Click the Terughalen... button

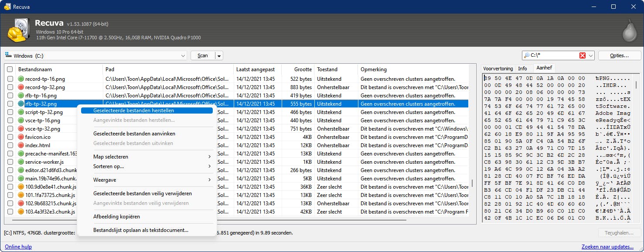coord(619,233)
